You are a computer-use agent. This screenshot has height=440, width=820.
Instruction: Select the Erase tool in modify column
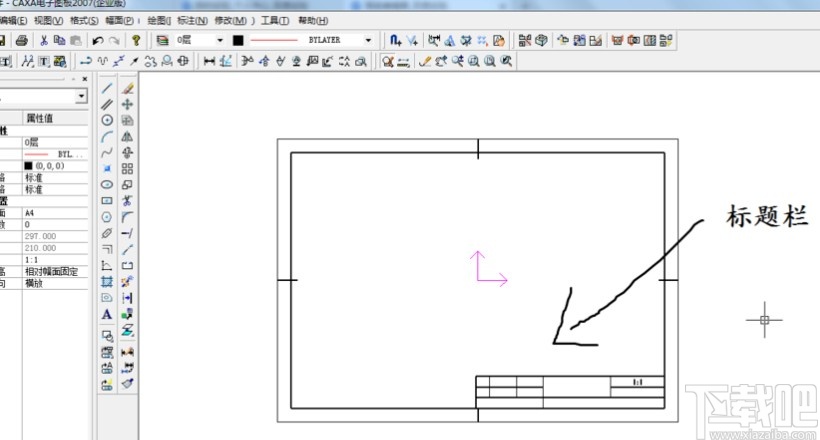127,88
